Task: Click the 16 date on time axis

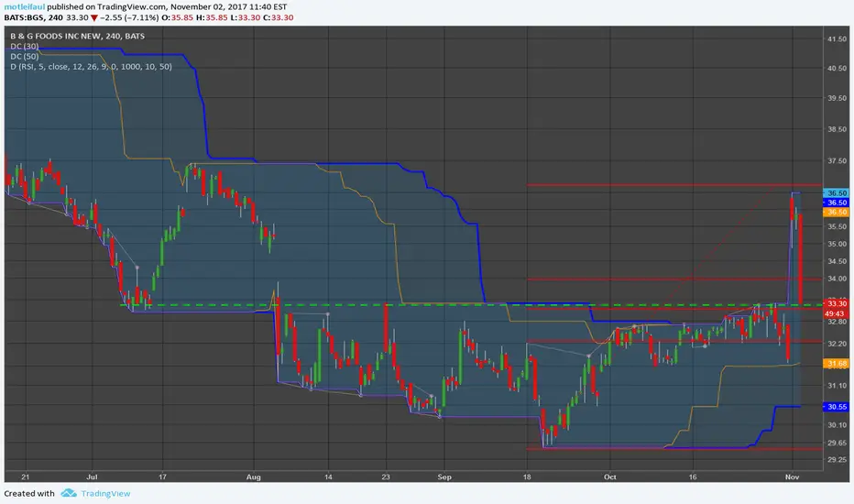Action: (x=692, y=477)
